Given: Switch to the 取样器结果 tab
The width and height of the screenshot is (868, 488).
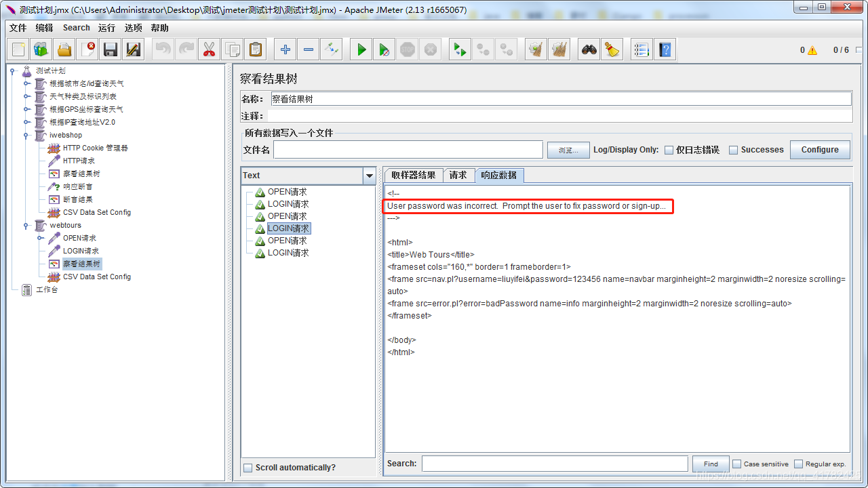Looking at the screenshot, I should (x=414, y=175).
